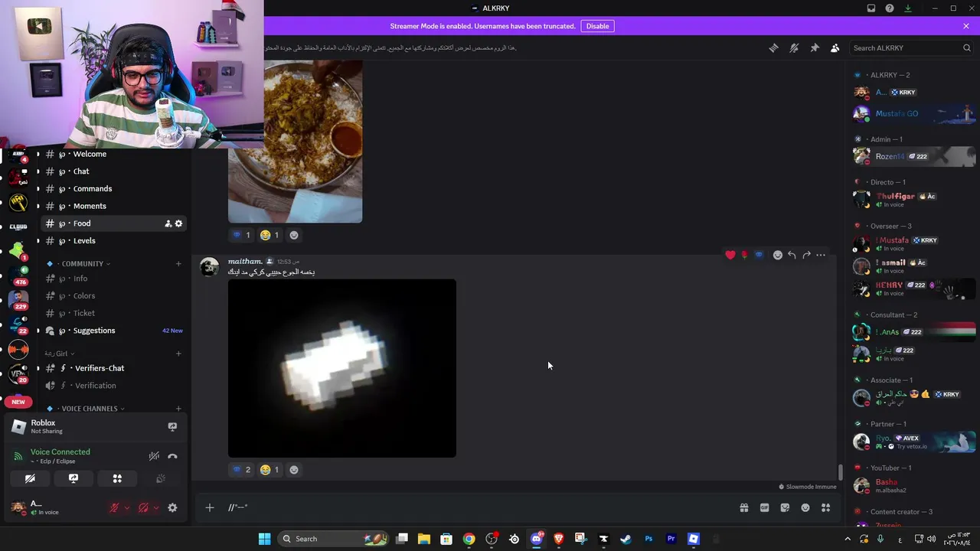This screenshot has height=551, width=980.
Task: Add a reaction below the food photo
Action: point(294,235)
